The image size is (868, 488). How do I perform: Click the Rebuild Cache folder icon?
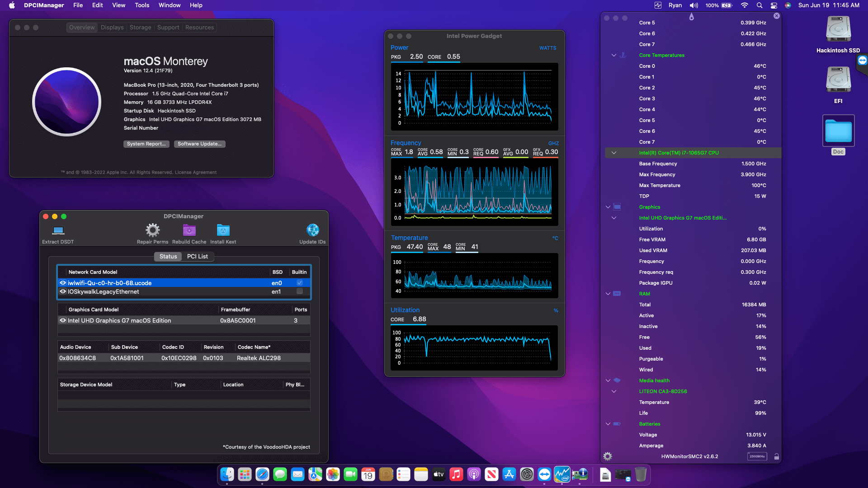[189, 230]
